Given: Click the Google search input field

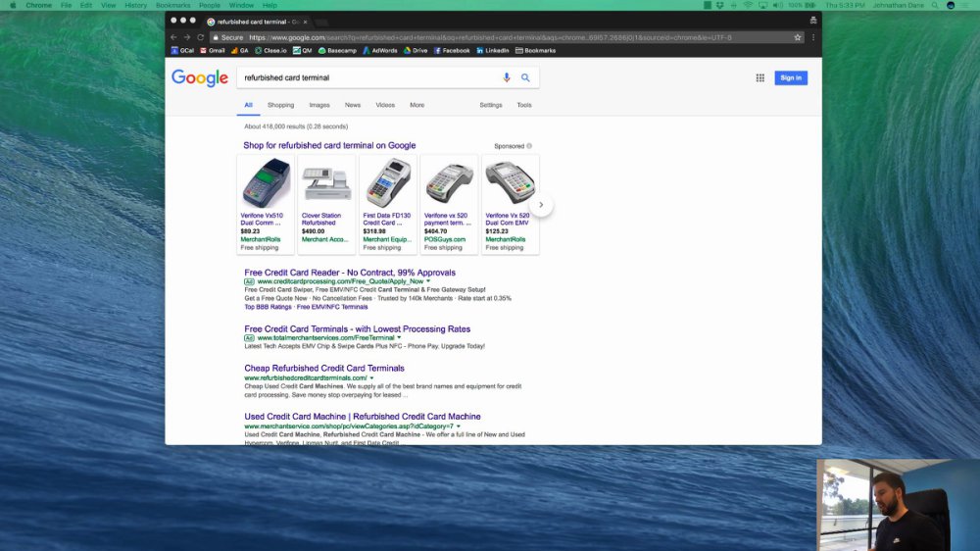Looking at the screenshot, I should (x=368, y=77).
